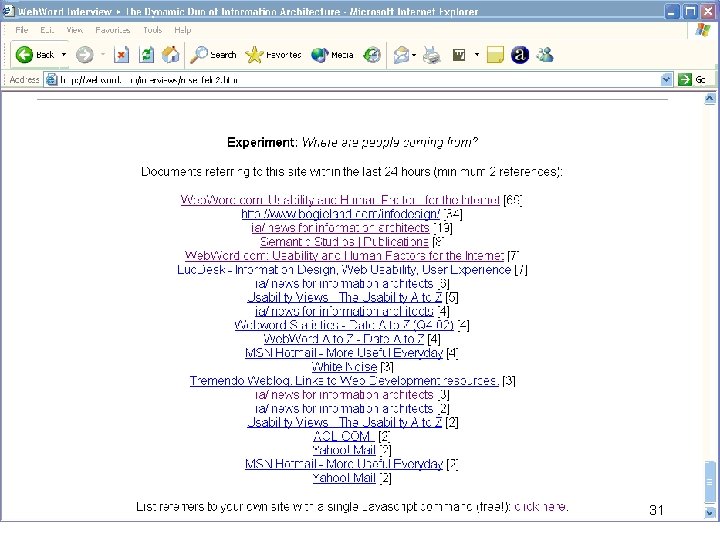Open the AOL.COM link
The width and height of the screenshot is (720, 540).
coord(344,436)
